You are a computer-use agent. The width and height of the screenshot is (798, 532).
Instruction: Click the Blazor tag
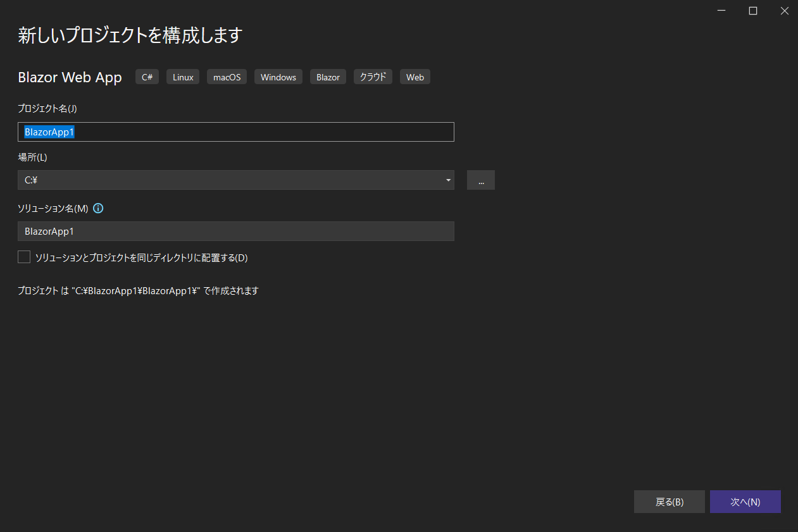click(328, 77)
